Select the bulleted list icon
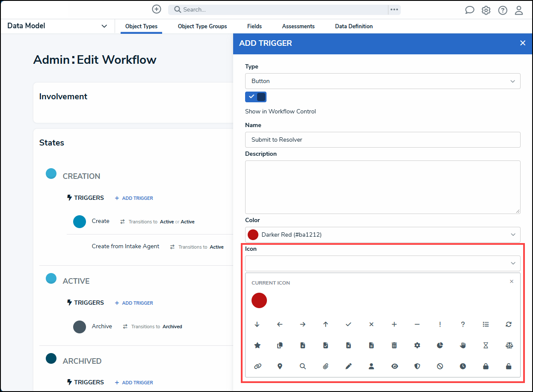533x392 pixels. [486, 324]
